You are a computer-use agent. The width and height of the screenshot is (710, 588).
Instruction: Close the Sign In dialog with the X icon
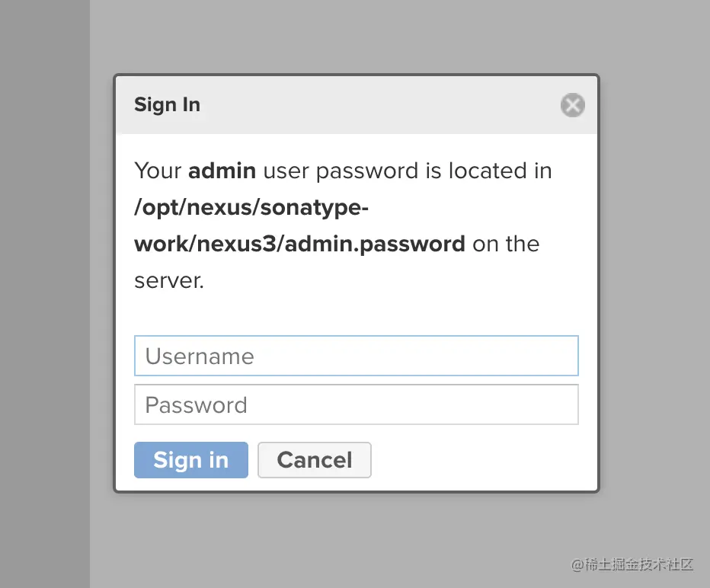[x=572, y=105]
